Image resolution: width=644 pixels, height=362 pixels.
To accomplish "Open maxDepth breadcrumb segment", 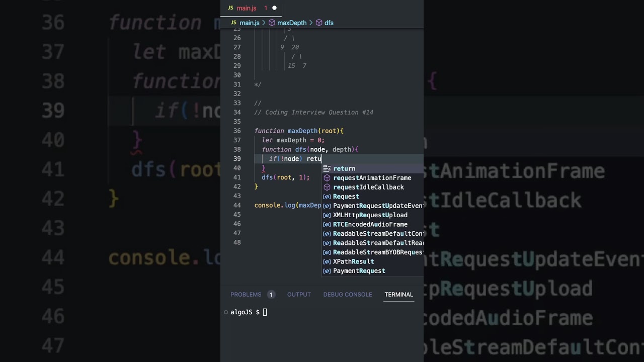I will pos(292,23).
